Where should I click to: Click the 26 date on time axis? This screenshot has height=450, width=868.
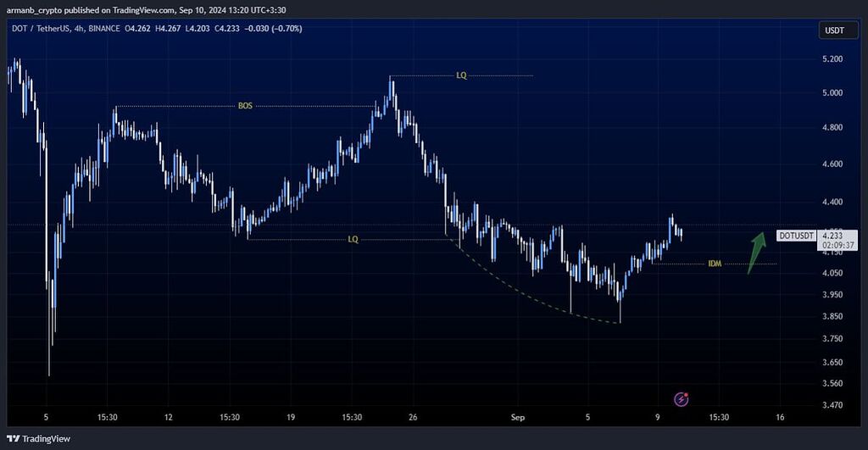413,418
